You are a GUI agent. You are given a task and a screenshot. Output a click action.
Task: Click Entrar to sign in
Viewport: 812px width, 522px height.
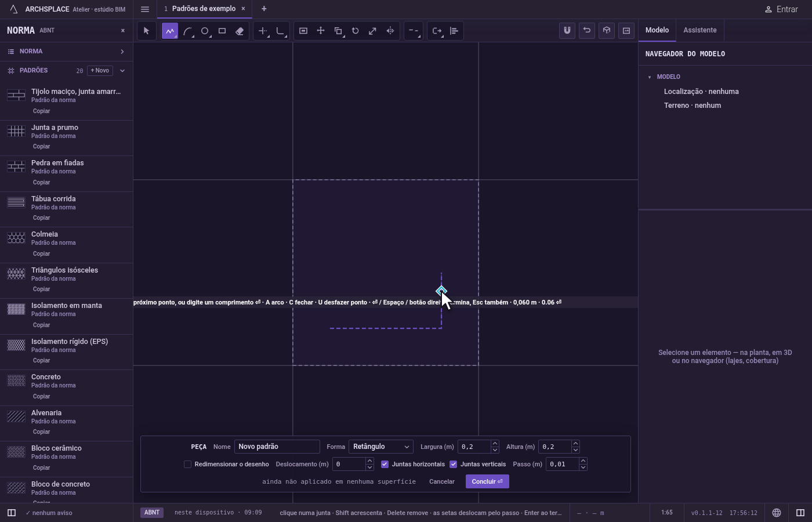tap(781, 9)
